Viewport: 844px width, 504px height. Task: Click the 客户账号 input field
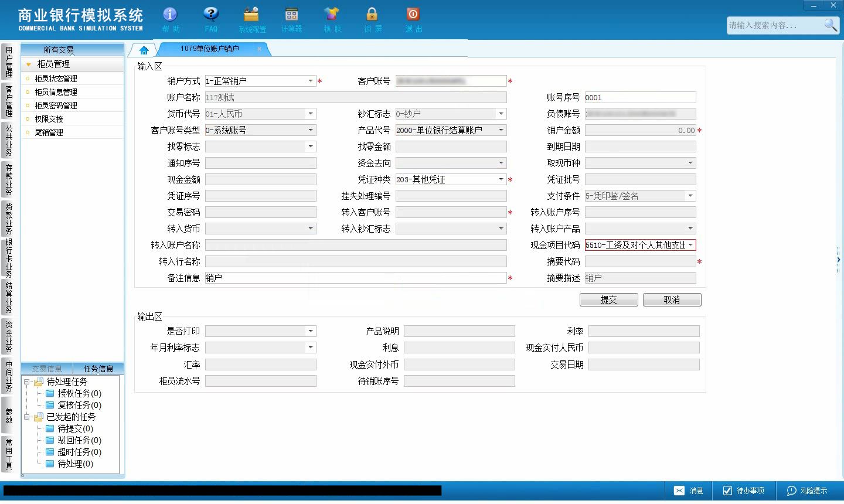pos(451,81)
